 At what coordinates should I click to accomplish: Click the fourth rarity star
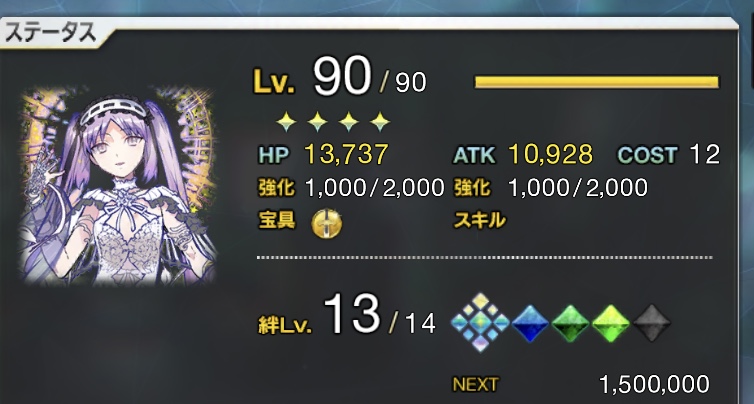click(380, 122)
